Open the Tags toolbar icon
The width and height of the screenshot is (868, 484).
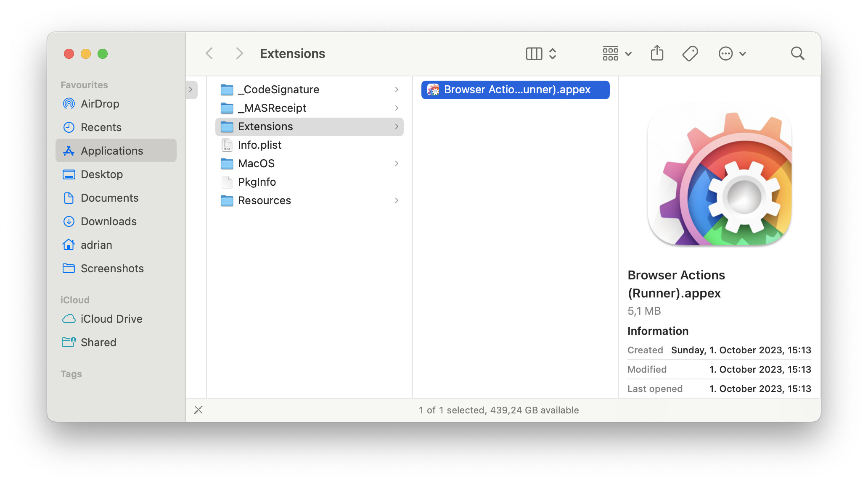pyautogui.click(x=690, y=54)
